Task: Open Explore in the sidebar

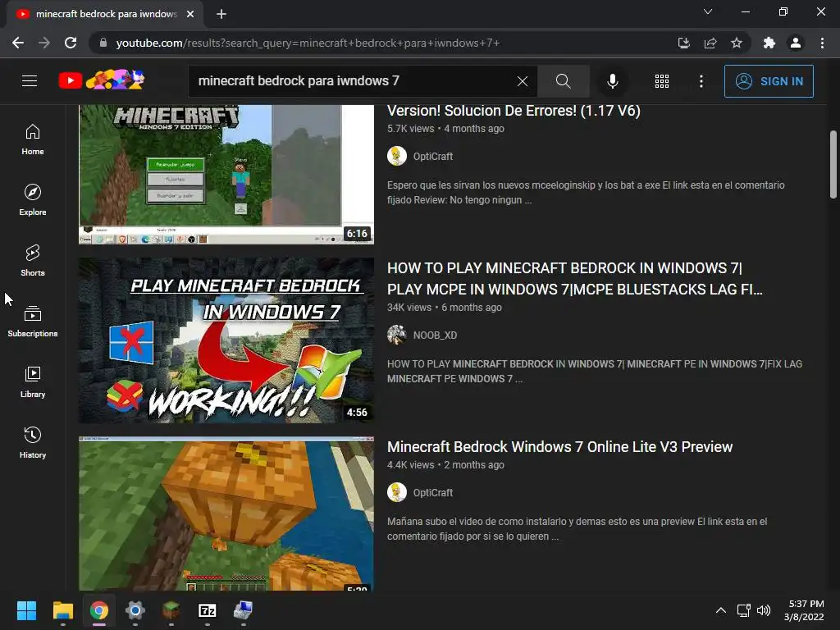Action: [x=33, y=200]
